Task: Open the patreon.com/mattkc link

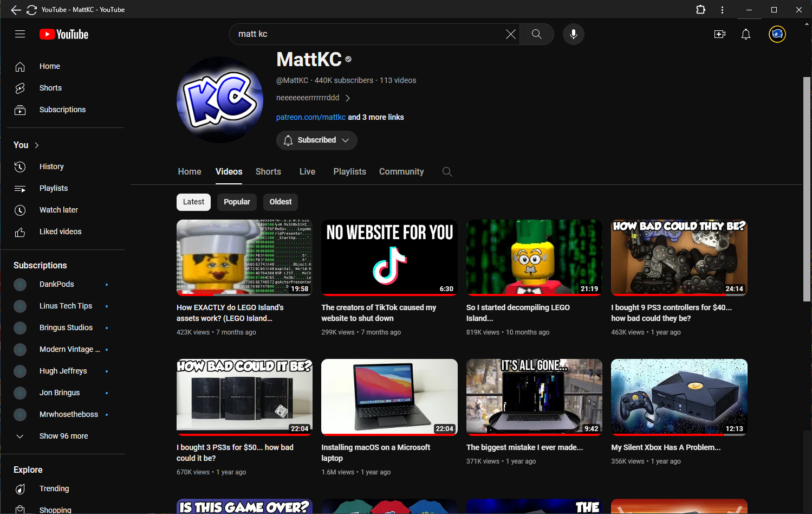Action: click(x=310, y=117)
